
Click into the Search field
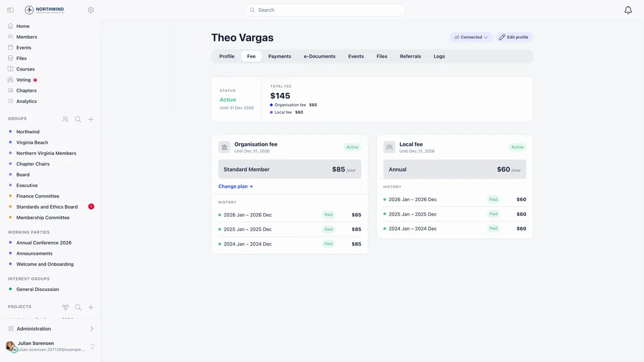click(x=325, y=10)
